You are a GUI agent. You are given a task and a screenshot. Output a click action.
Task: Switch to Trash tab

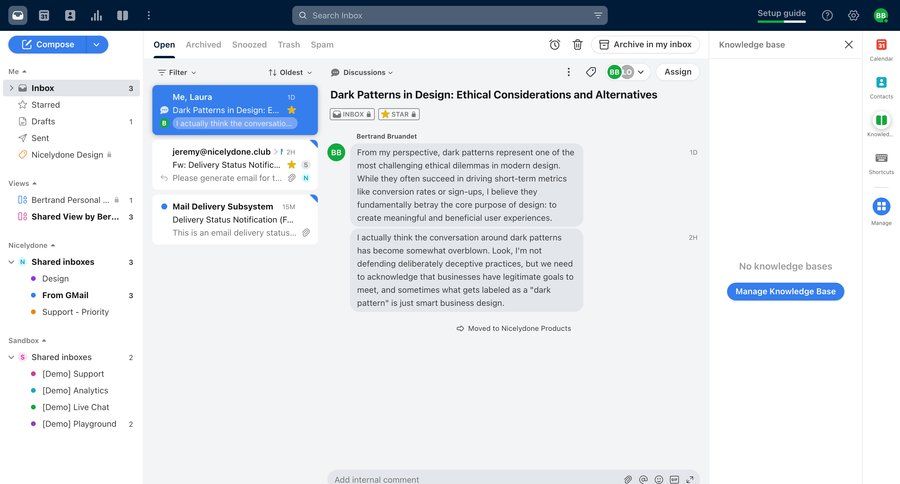[x=289, y=44]
